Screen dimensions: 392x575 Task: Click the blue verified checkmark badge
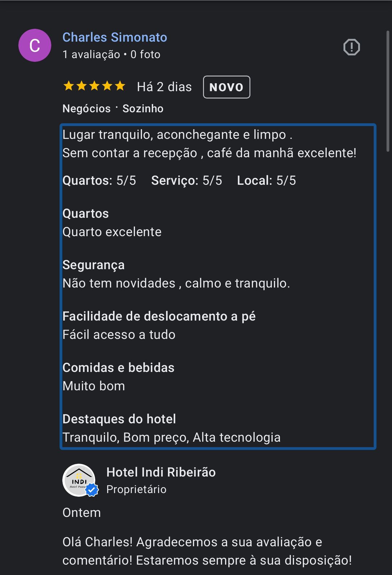pyautogui.click(x=92, y=490)
